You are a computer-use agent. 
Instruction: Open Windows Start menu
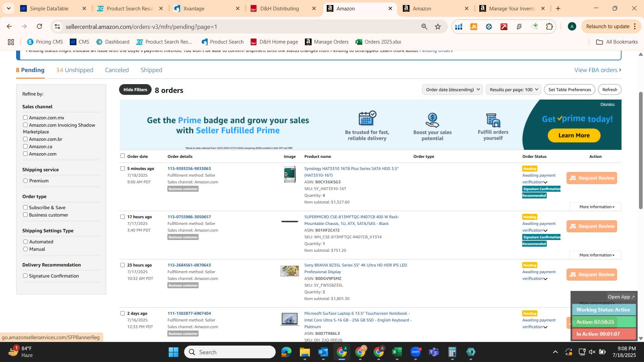pyautogui.click(x=173, y=352)
